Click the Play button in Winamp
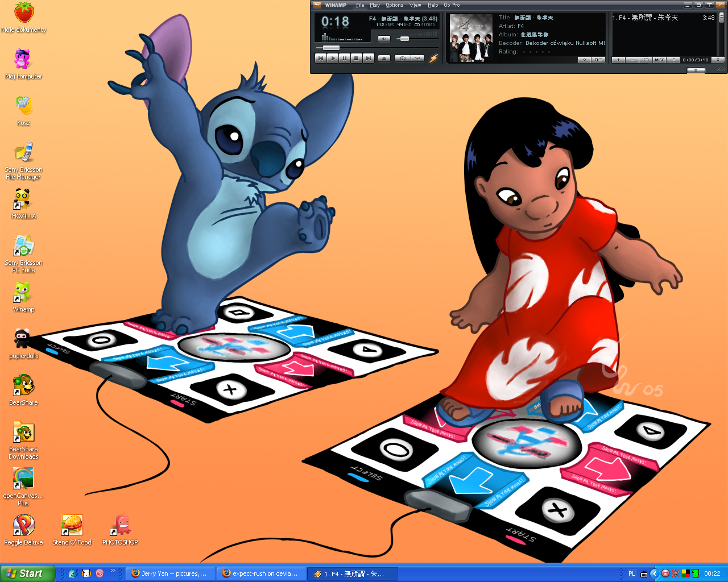Screen dimensions: 728x582 coord(333,58)
